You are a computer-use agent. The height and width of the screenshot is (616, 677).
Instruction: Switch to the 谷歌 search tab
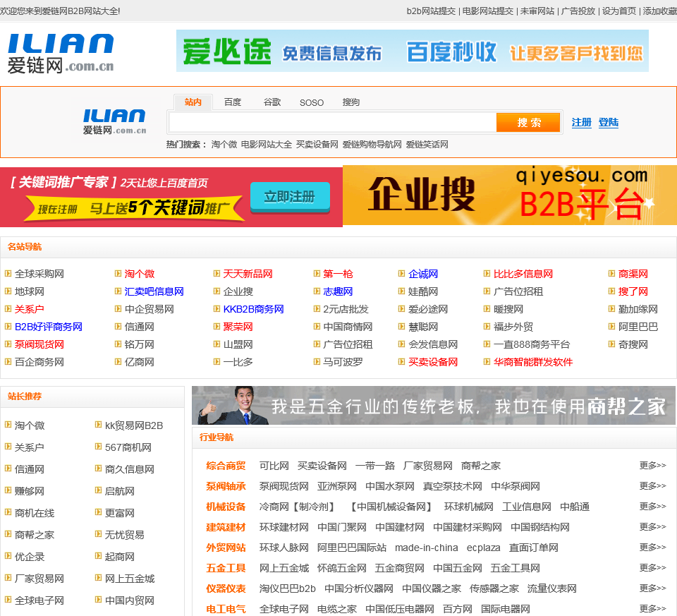click(272, 102)
